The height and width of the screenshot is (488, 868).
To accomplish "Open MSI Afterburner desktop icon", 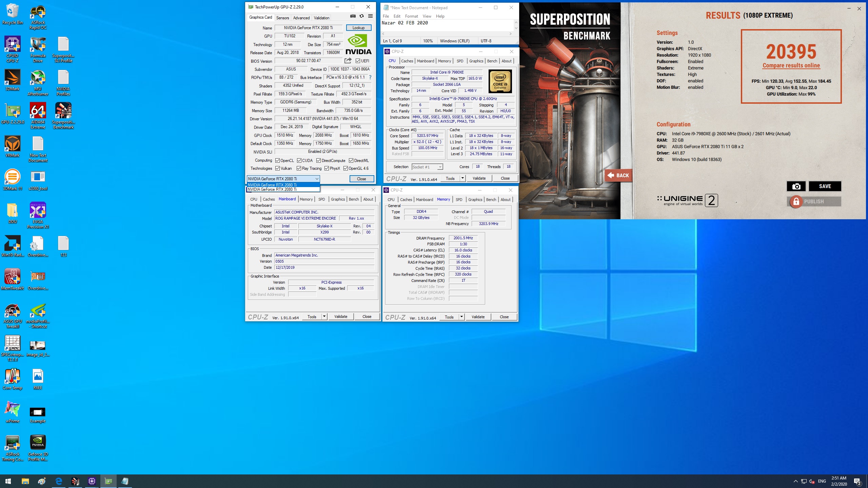I will 38,83.
